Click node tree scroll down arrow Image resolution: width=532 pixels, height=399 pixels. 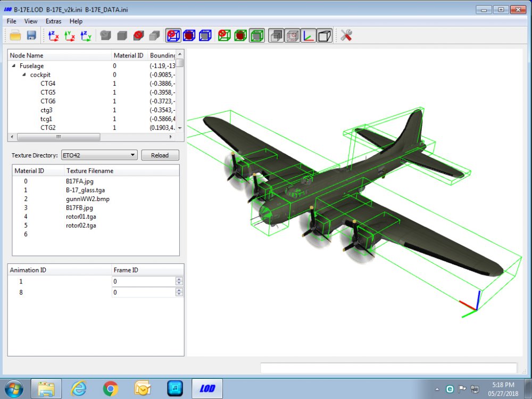[180, 128]
